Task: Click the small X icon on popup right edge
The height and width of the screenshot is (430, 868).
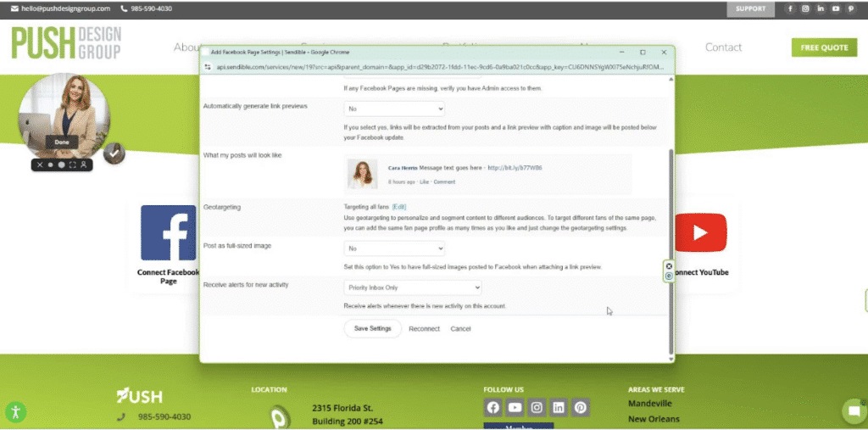Action: [x=669, y=266]
